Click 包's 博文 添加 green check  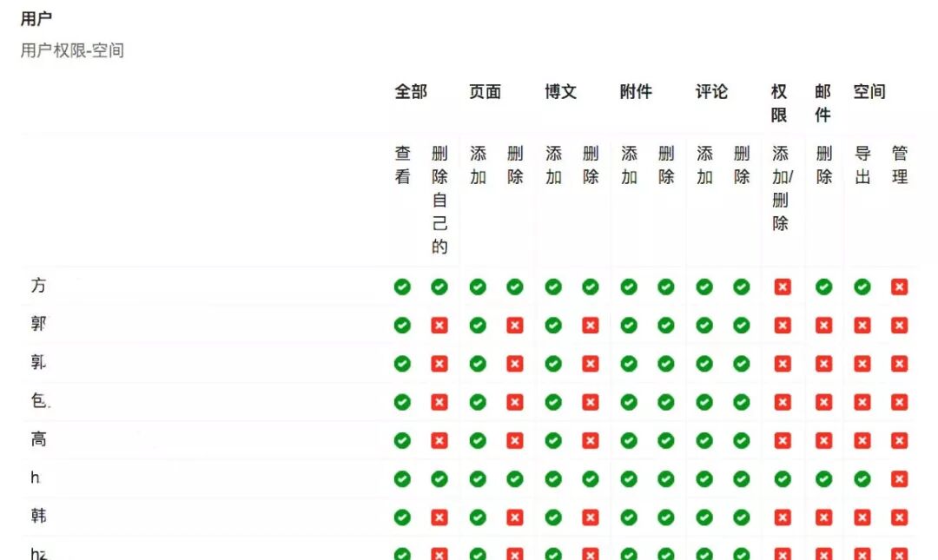pos(553,402)
